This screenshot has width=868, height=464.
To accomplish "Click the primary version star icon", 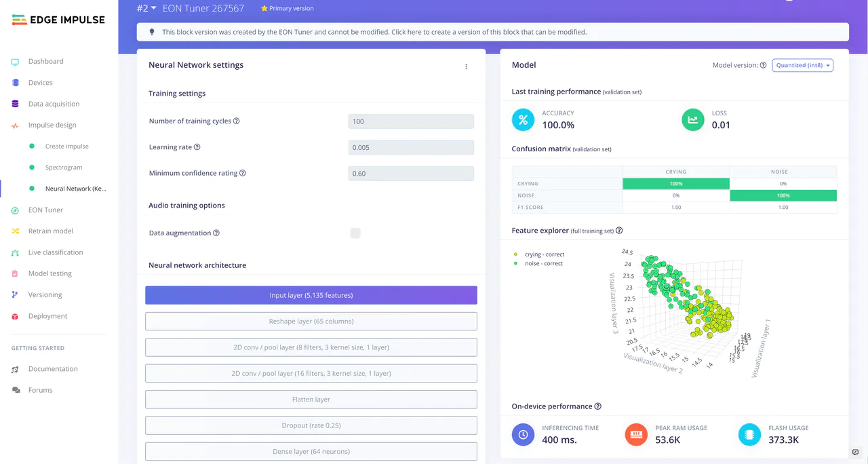I will [264, 9].
